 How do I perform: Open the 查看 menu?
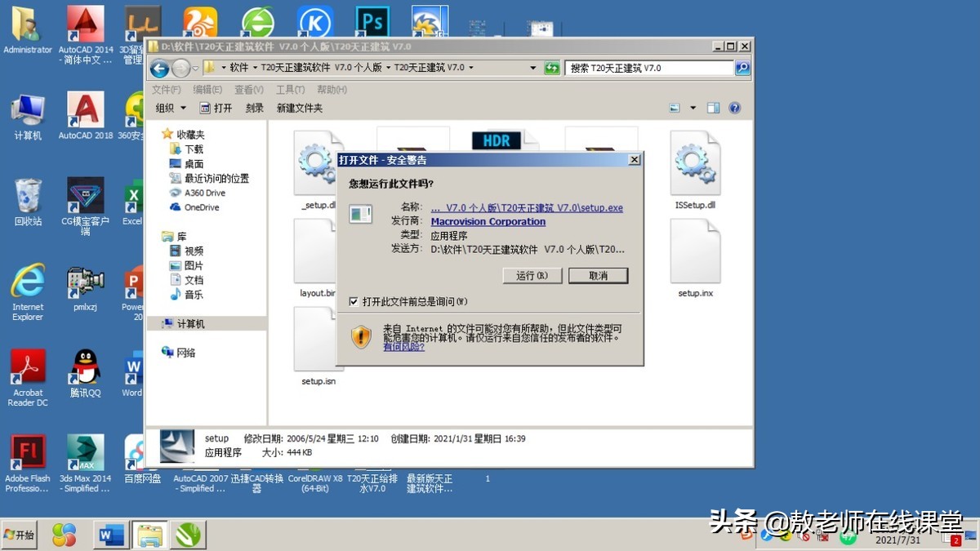(248, 90)
